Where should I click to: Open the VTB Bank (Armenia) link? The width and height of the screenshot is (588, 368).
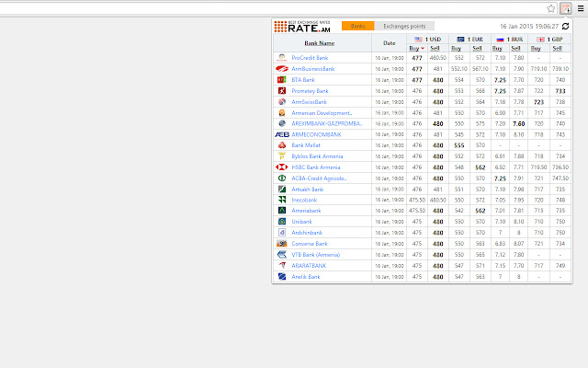316,255
